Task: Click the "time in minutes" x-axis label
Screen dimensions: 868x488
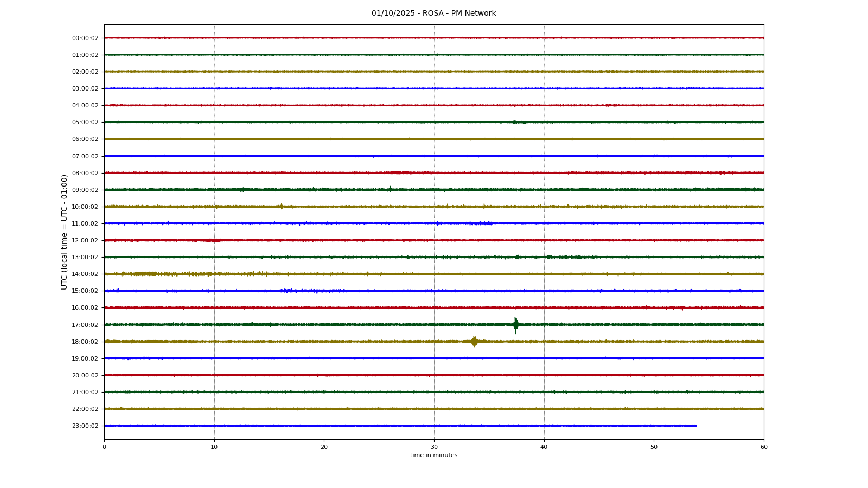Action: tap(433, 455)
